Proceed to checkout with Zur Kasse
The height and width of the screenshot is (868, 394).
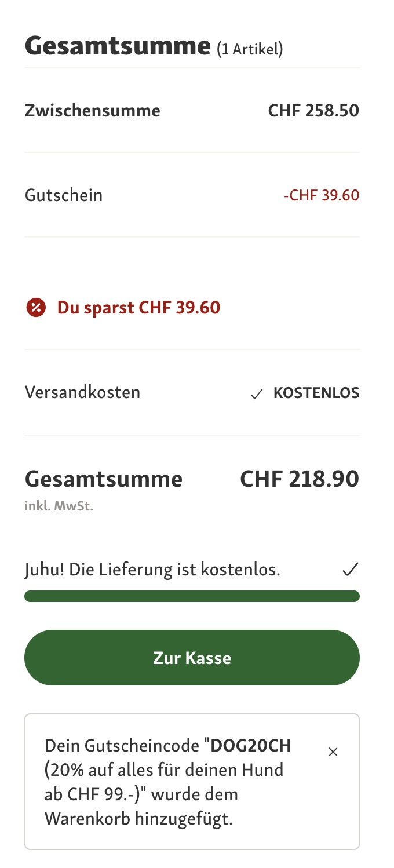point(192,658)
